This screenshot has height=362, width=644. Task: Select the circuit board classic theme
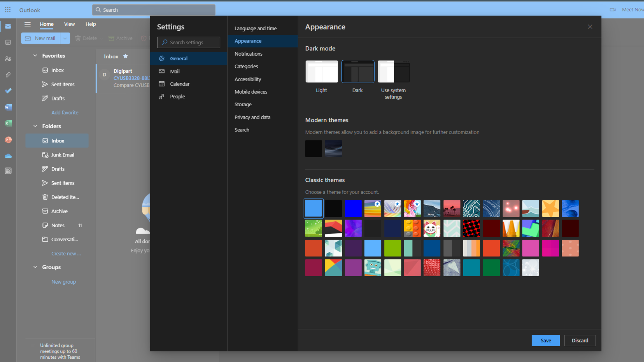[472, 208]
